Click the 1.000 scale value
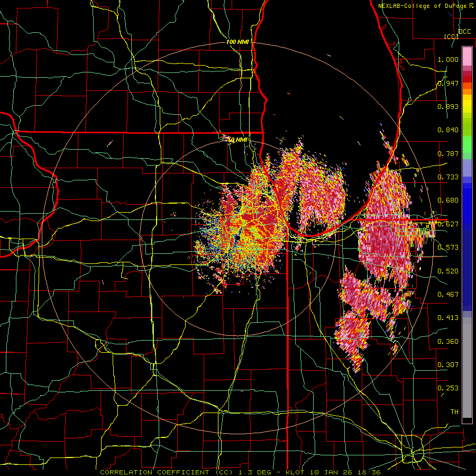This screenshot has width=476, height=476. [x=448, y=59]
